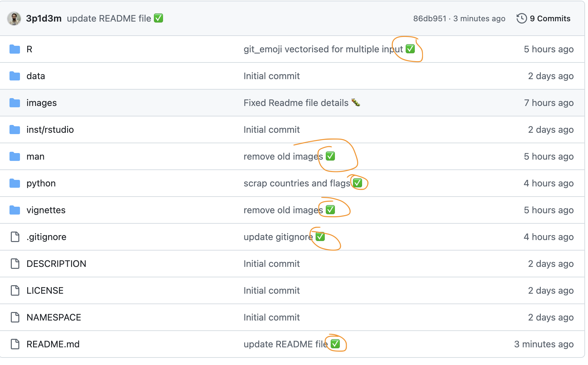588x365 pixels.
Task: Click the README.md file icon
Action: [15, 344]
